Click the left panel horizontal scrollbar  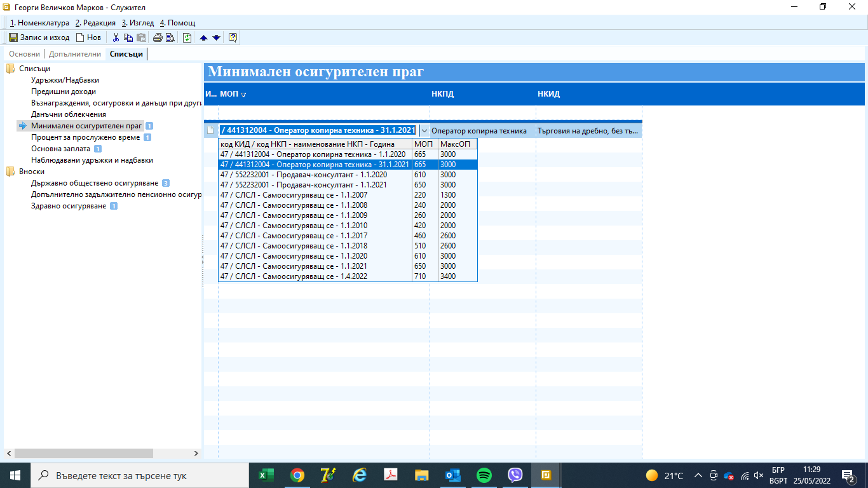[x=83, y=454]
